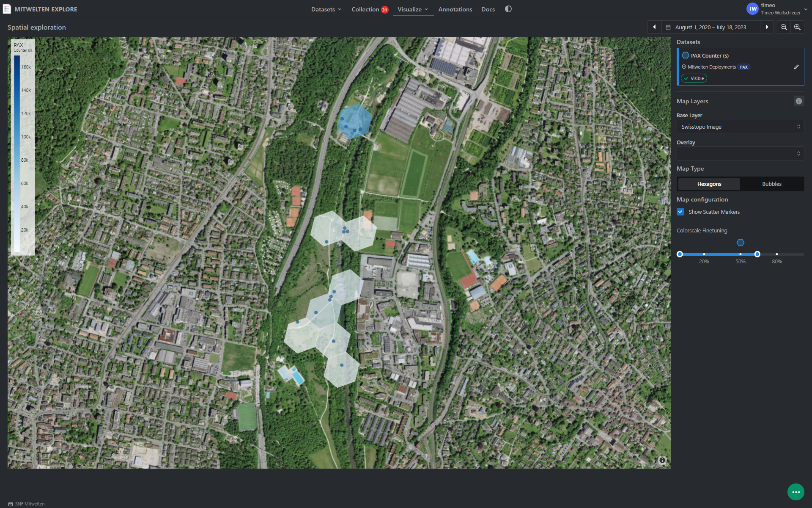Select the Visualize tab
This screenshot has height=508, width=812.
410,9
